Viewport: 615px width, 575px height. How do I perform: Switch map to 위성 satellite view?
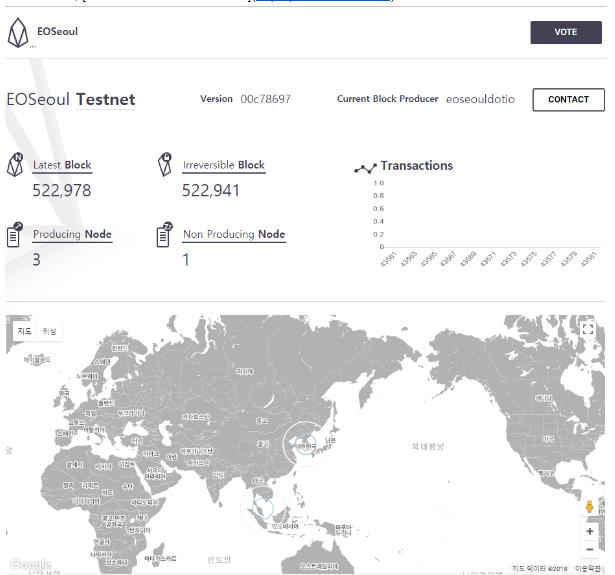click(x=49, y=331)
